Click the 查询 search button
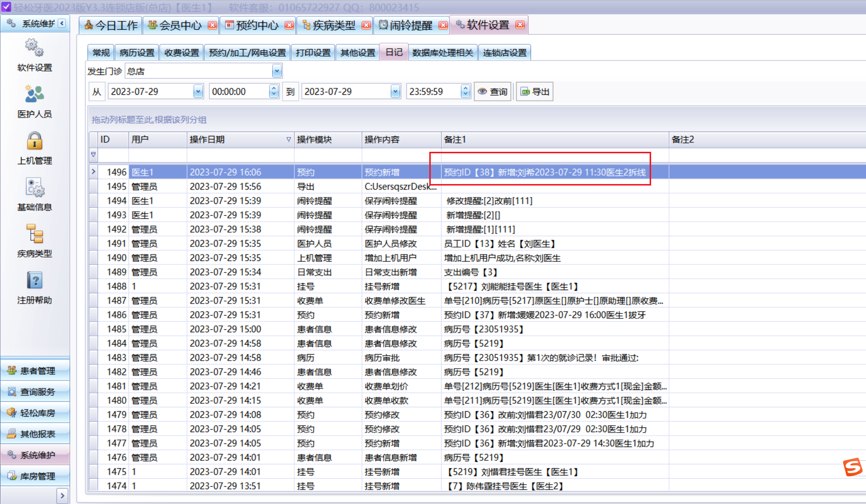This screenshot has height=504, width=866. 493,92
